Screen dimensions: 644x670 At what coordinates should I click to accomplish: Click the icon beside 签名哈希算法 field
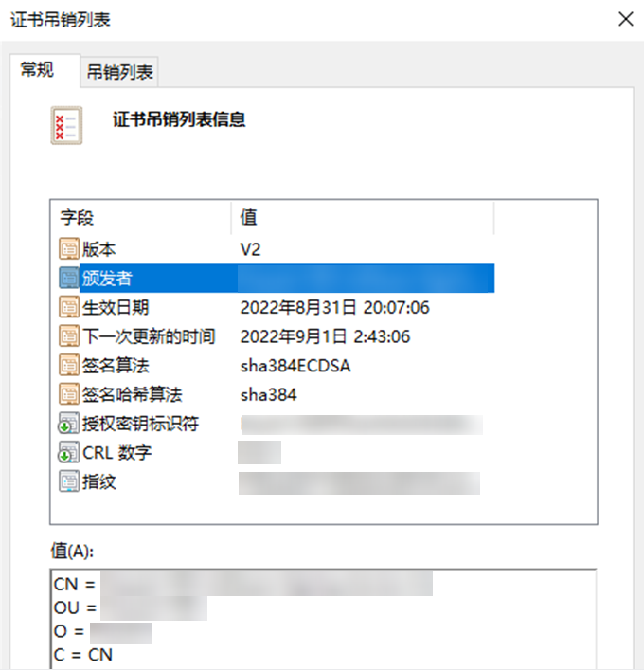coord(69,394)
